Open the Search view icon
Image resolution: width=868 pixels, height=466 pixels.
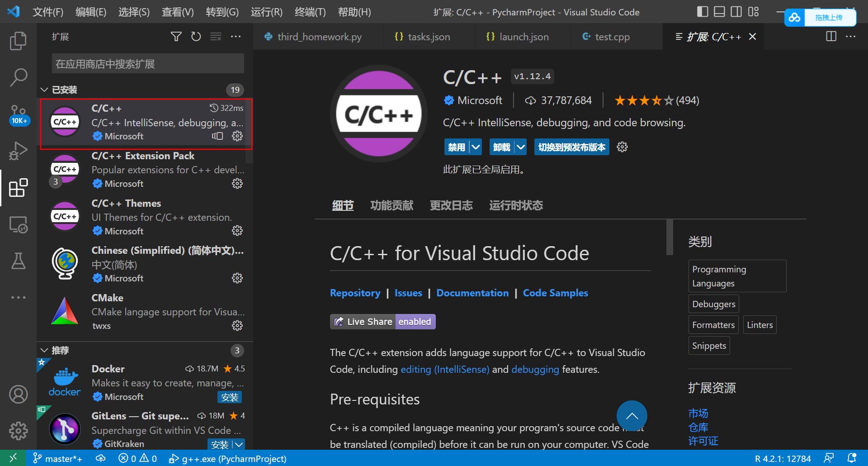(x=18, y=78)
